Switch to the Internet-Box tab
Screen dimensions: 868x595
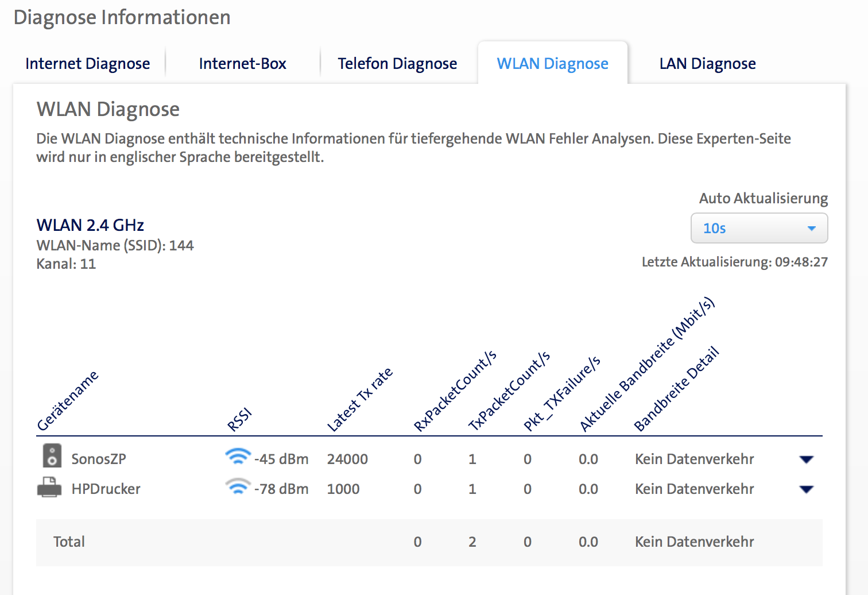tap(243, 64)
